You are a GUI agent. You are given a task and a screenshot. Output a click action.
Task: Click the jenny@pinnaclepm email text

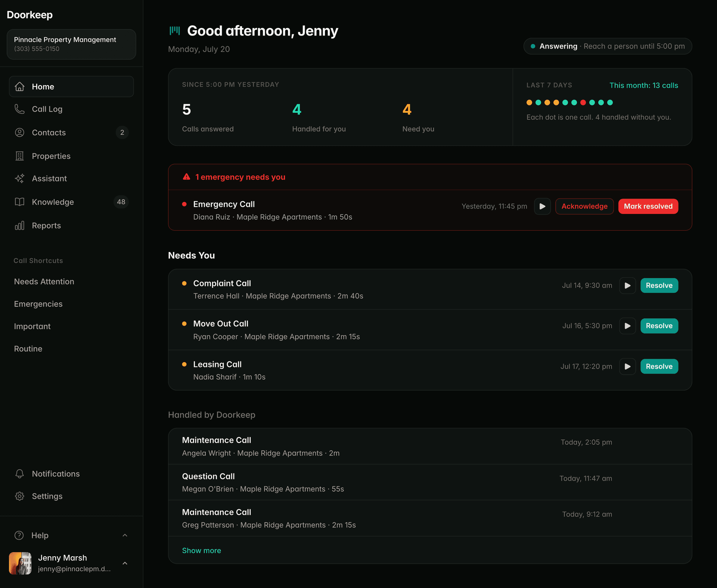[74, 569]
